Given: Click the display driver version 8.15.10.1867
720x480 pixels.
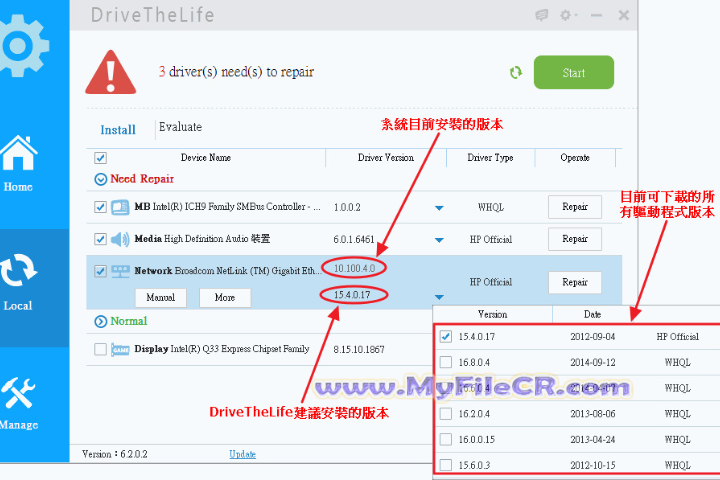Looking at the screenshot, I should point(359,350).
